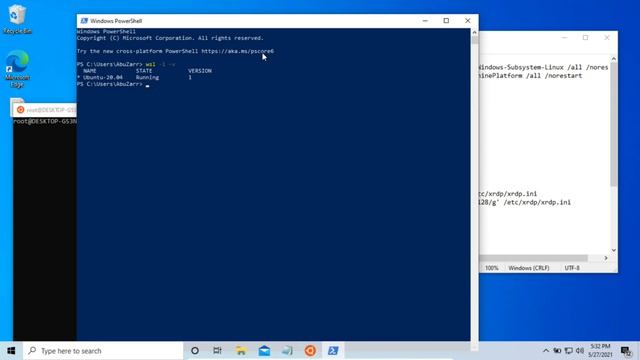Open the volume control in the system tray

pos(580,351)
